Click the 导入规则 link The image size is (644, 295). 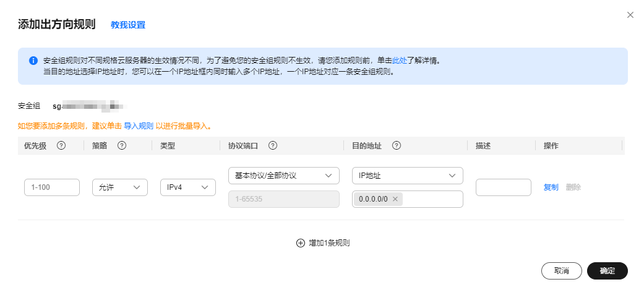point(139,126)
